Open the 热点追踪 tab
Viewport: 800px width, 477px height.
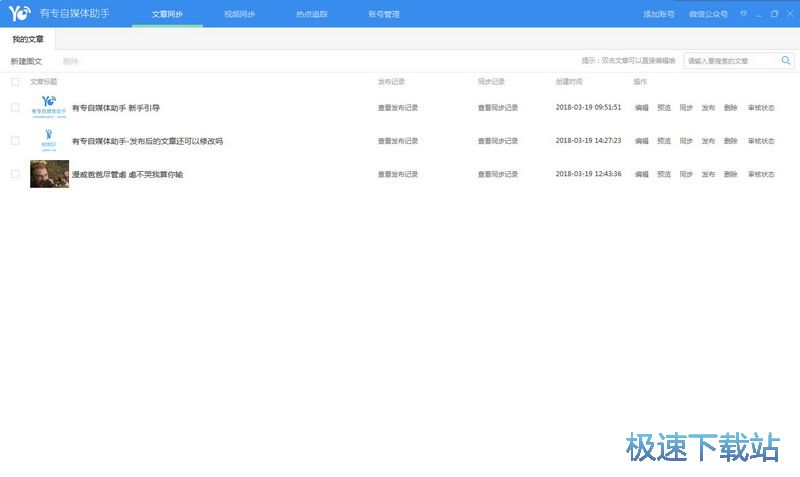coord(311,15)
